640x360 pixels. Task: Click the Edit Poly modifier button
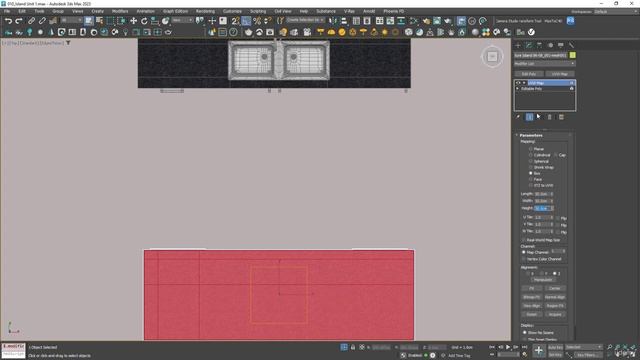coord(529,74)
